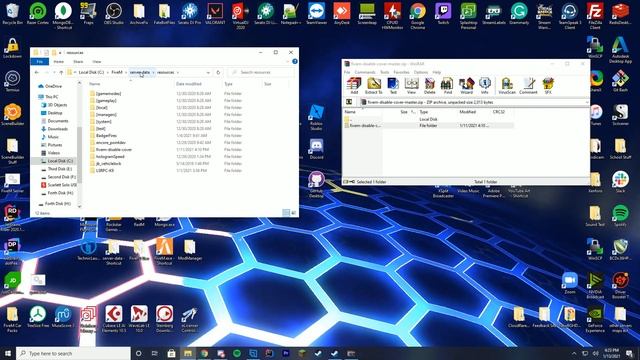Open the Home ribbon tab in Explorer
640x360 pixels.
tap(59, 62)
